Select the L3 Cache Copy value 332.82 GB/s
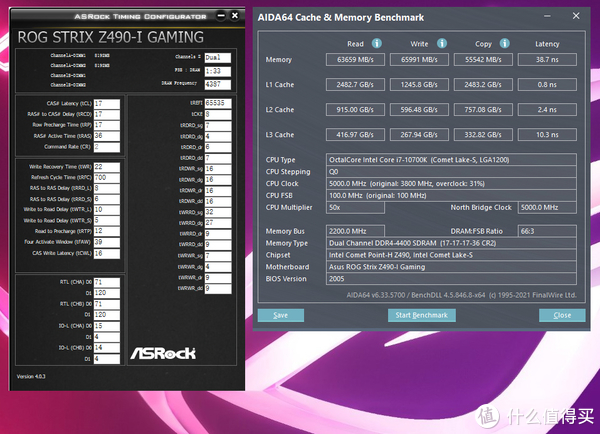600x434 pixels. coord(483,135)
